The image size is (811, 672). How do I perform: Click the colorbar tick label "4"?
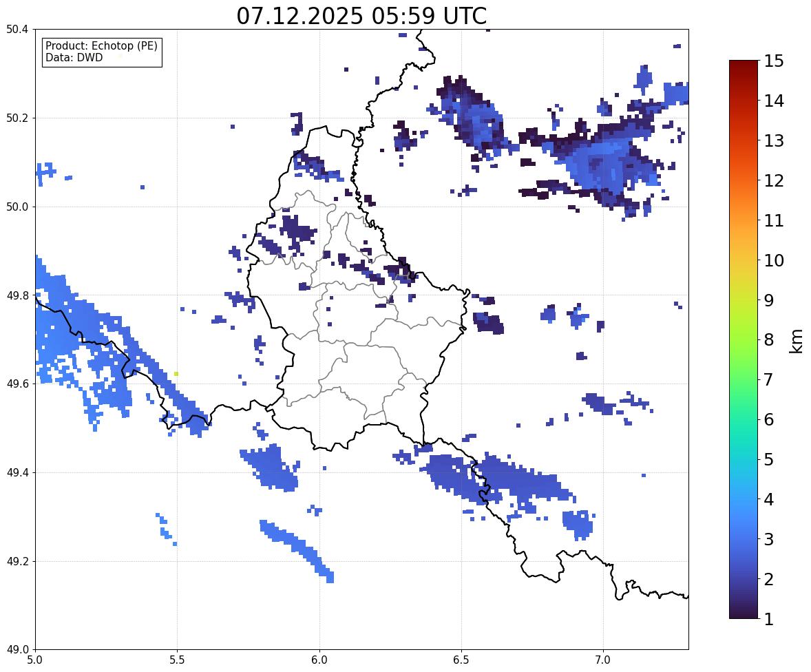(x=769, y=499)
